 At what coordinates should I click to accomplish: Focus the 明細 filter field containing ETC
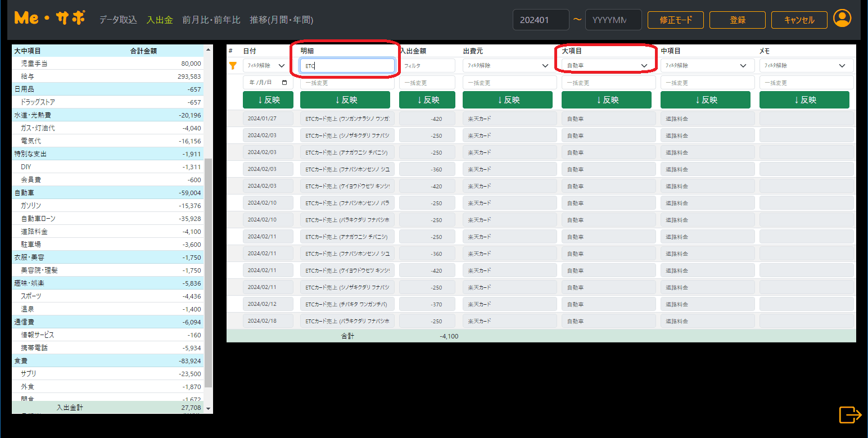347,66
